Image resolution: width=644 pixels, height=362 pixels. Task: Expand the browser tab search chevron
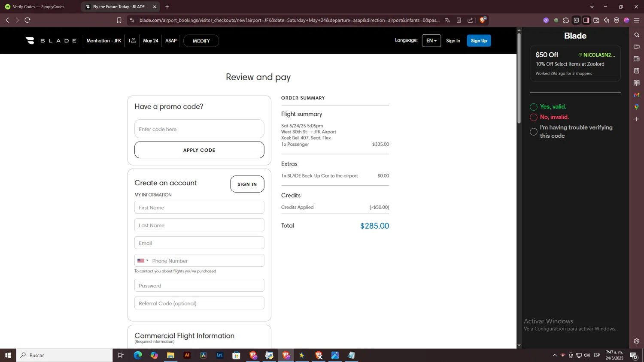point(592,7)
